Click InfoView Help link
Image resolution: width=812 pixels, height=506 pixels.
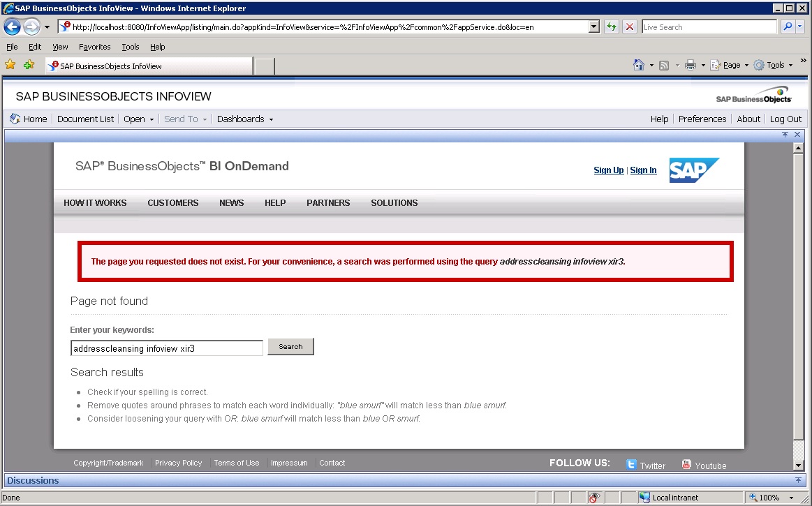click(659, 119)
